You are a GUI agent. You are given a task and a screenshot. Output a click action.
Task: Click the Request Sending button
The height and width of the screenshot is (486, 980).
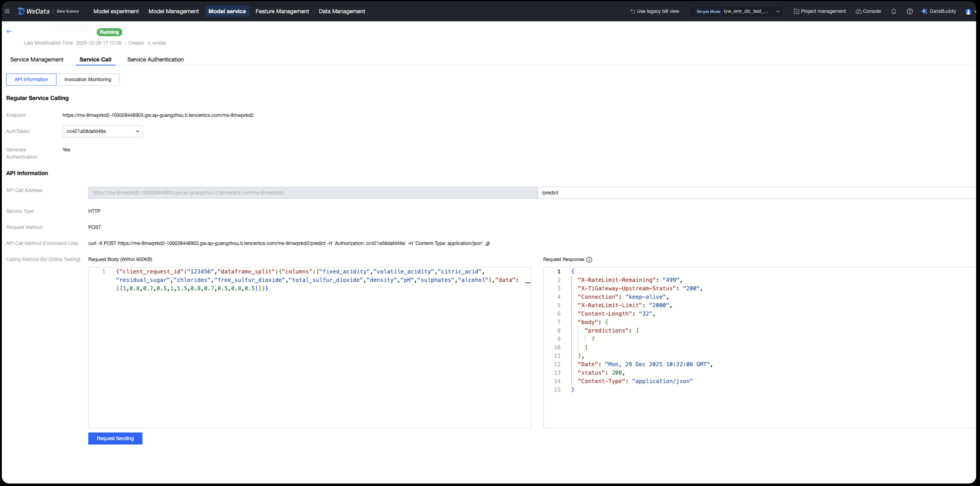[115, 439]
